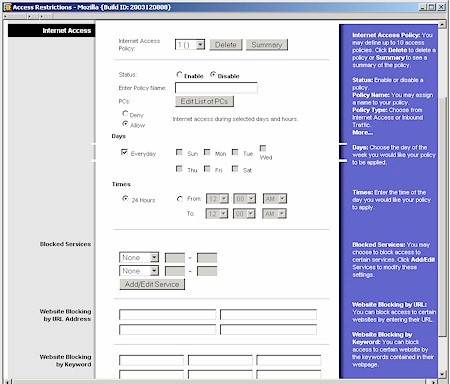Click the Website Blocking by URL Address label
450x384 pixels.
pos(66,315)
